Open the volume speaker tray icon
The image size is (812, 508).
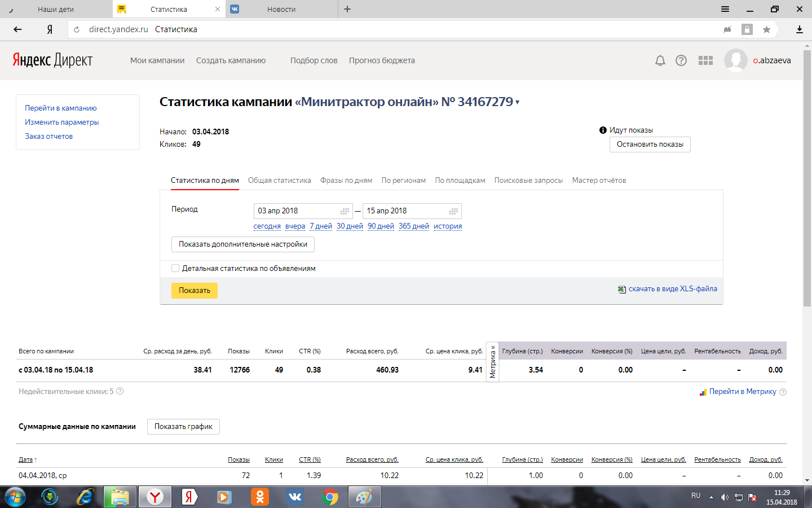point(725,497)
